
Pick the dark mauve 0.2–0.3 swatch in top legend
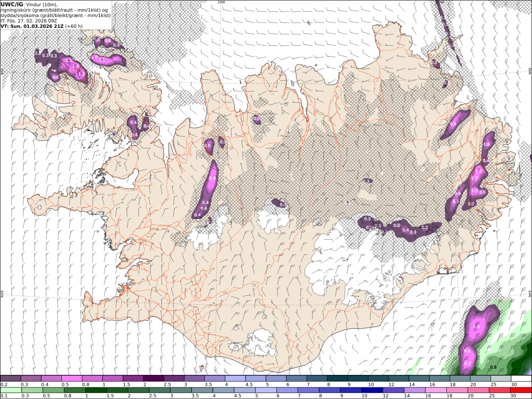pyautogui.click(x=11, y=378)
